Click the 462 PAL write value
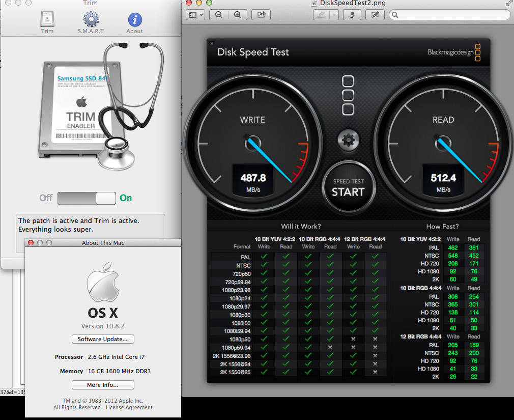 coord(453,248)
